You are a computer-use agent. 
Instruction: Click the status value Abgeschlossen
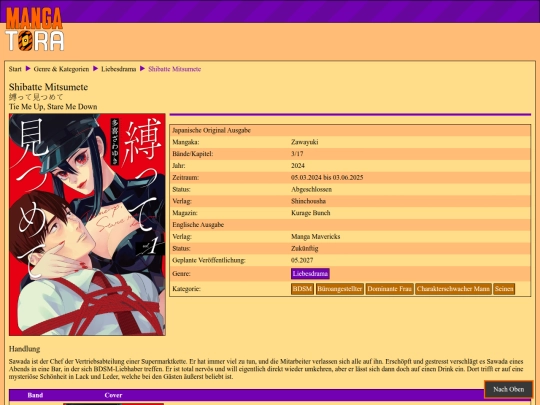click(311, 189)
